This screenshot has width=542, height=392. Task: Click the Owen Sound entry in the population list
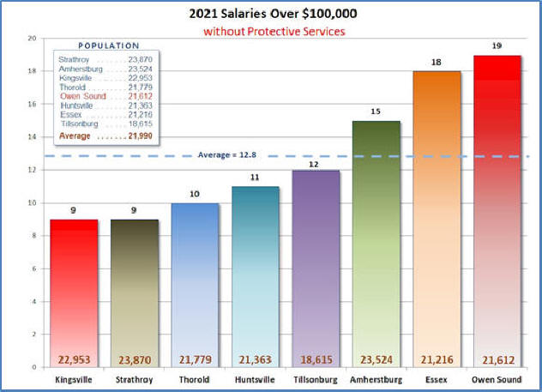point(94,96)
